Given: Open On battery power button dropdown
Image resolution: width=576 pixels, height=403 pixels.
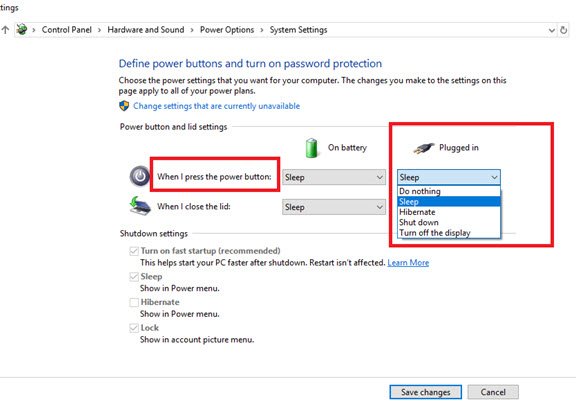Looking at the screenshot, I should [334, 177].
